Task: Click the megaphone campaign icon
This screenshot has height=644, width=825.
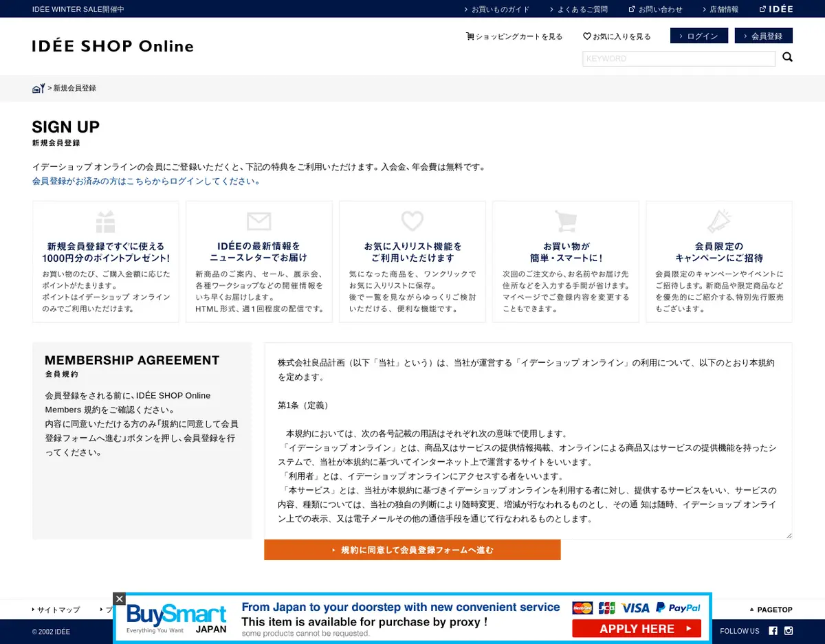Action: 719,221
